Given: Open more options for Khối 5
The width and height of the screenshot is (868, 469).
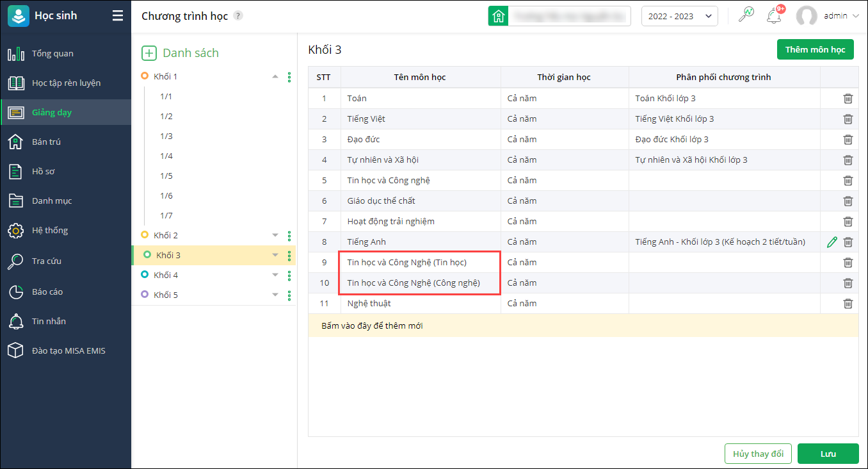Looking at the screenshot, I should (289, 295).
